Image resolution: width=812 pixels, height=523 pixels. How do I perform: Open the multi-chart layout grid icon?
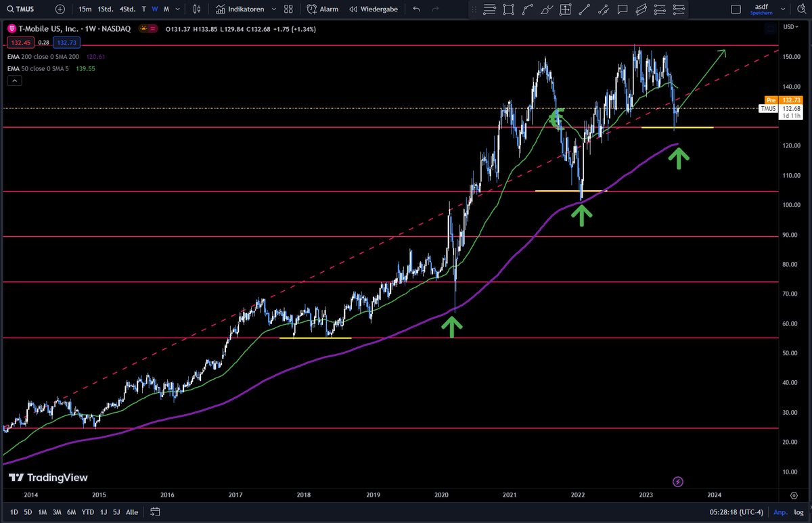(x=290, y=9)
